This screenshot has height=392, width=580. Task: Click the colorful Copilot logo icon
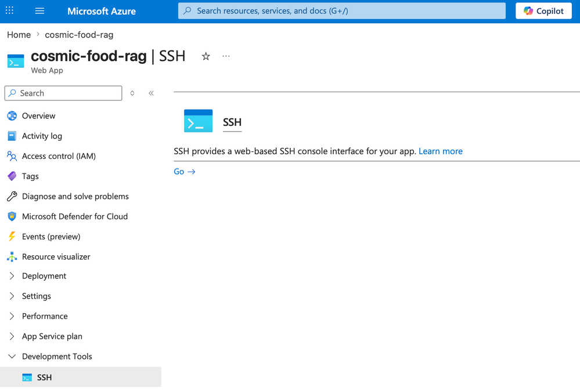pos(528,11)
